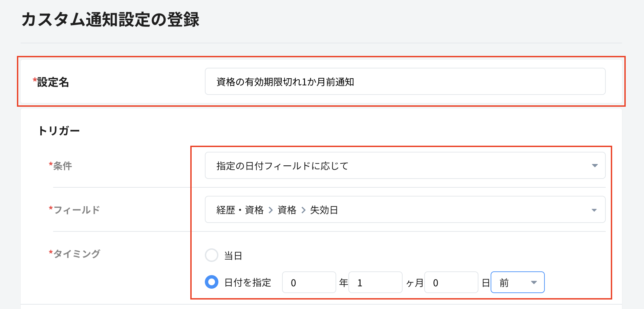
Task: Click the month number input before ヶ月
Action: 375,282
